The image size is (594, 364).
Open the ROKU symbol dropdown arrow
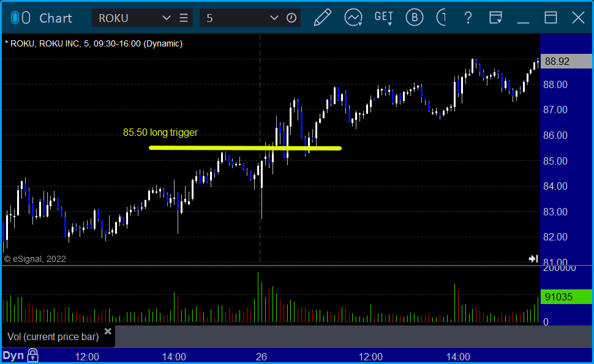click(x=166, y=18)
